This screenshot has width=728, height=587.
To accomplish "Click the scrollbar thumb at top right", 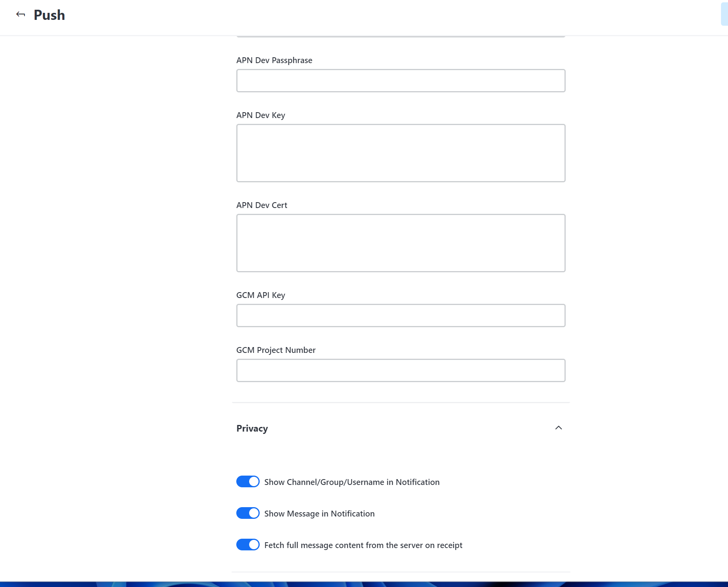I will 724,13.
